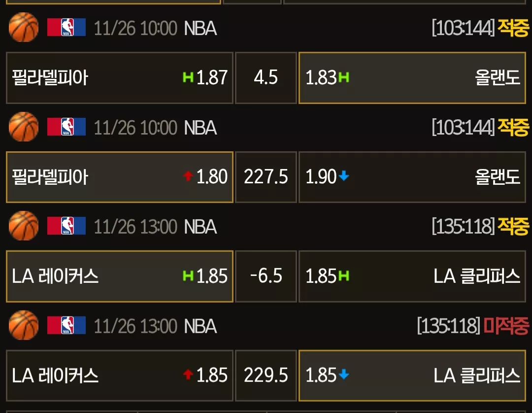Click the red 미적중 result label
This screenshot has height=413, width=532.
[506, 326]
